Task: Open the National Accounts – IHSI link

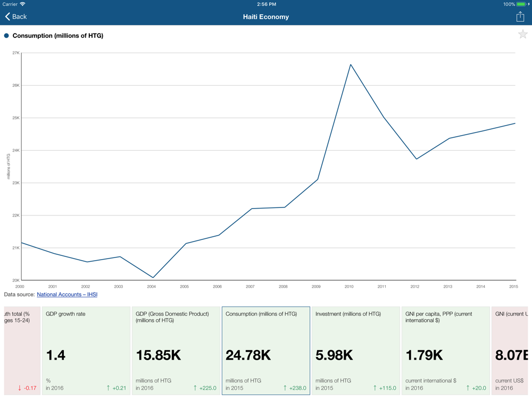Action: tap(67, 294)
